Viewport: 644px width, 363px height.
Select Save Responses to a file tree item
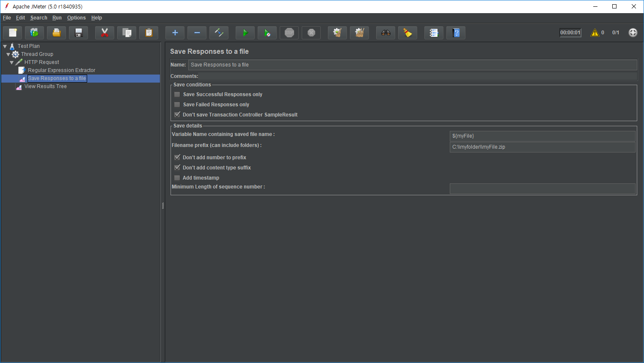pos(57,78)
